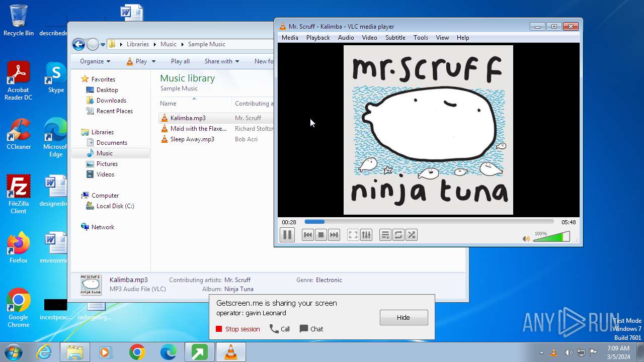Open the VLC Video menu
The height and width of the screenshot is (362, 644).
[x=369, y=38]
